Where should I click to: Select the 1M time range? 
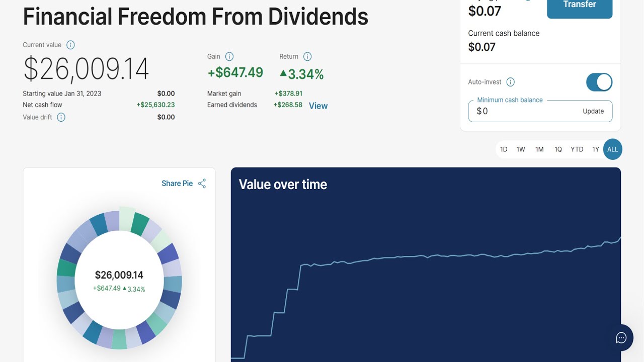539,149
